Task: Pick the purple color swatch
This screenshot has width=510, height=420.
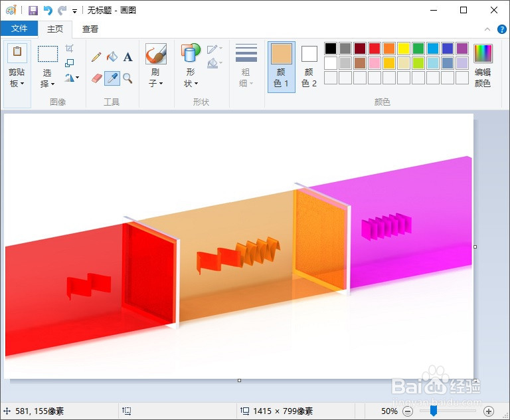Action: (x=462, y=49)
